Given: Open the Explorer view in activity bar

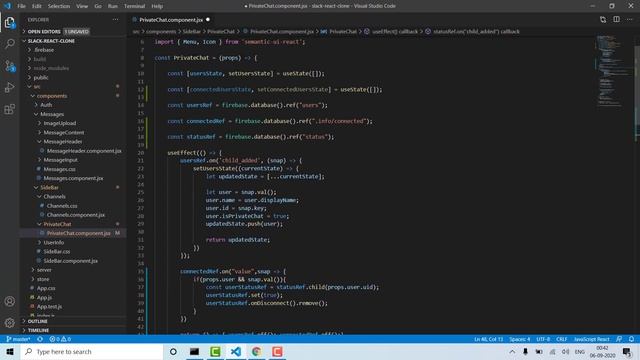Looking at the screenshot, I should (x=10, y=22).
